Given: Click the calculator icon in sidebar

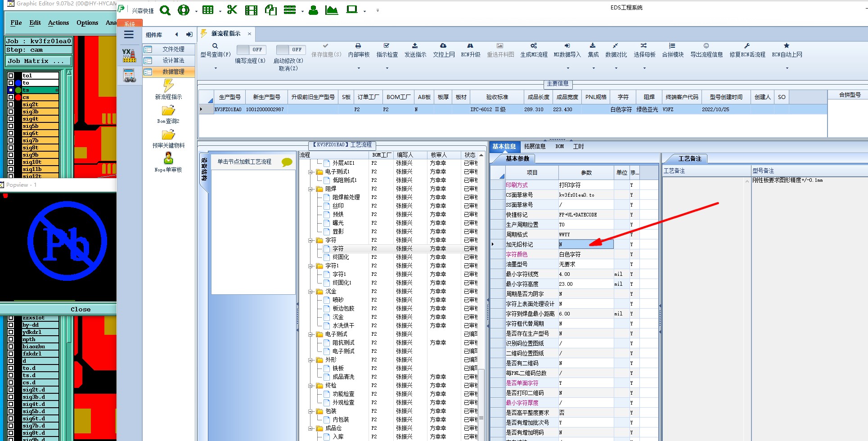Looking at the screenshot, I should click(x=129, y=75).
